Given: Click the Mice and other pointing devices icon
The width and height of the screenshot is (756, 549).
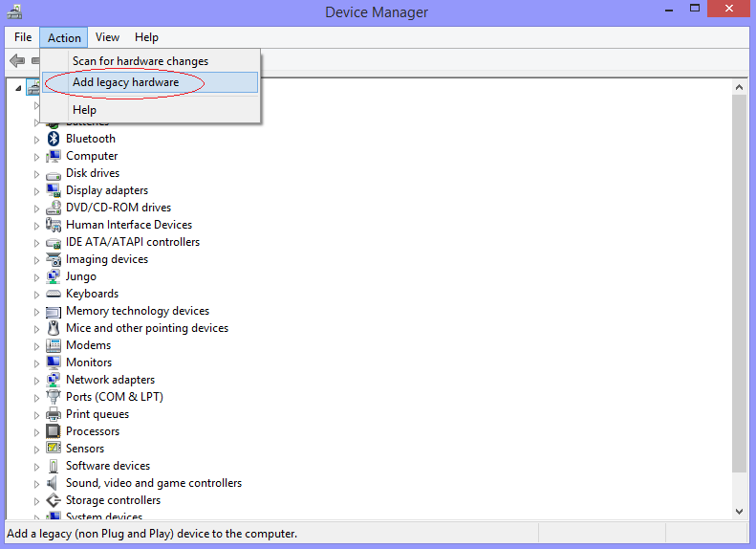Looking at the screenshot, I should tap(54, 328).
